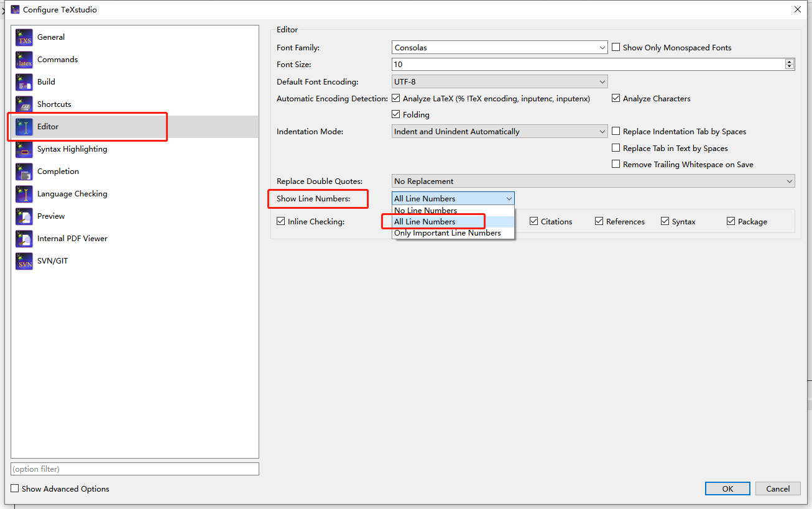Viewport: 812px width, 509px height.
Task: Toggle Syntax checking checkbox
Action: 665,221
